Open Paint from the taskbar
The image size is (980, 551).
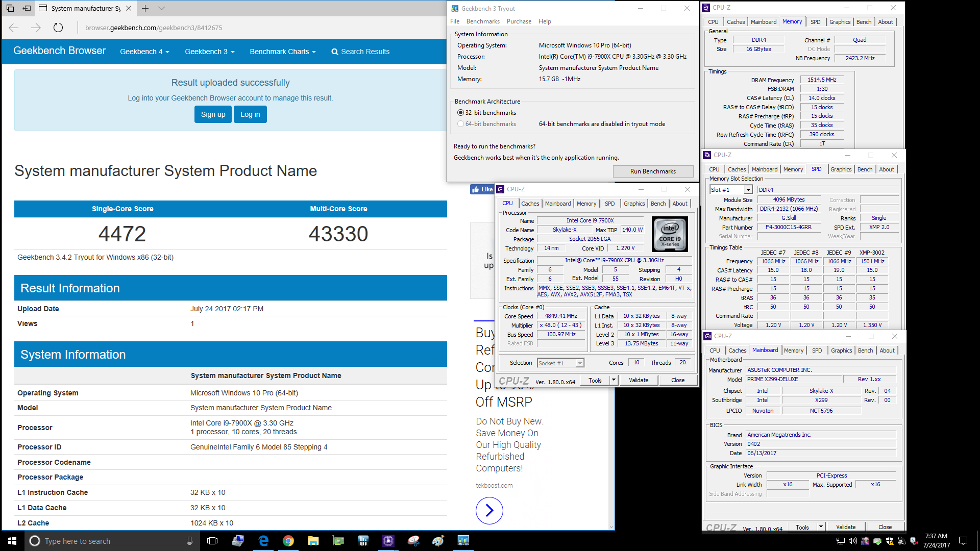[438, 541]
